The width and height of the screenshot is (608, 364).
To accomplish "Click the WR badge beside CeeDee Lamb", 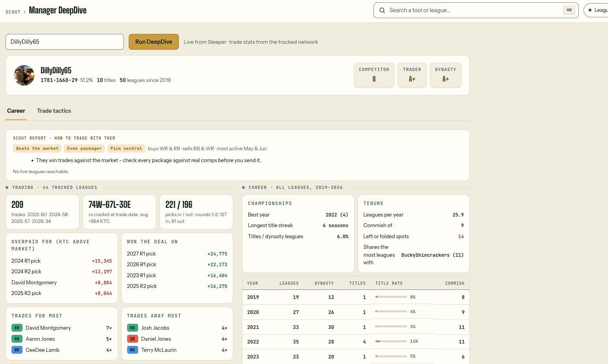I will pyautogui.click(x=17, y=350).
